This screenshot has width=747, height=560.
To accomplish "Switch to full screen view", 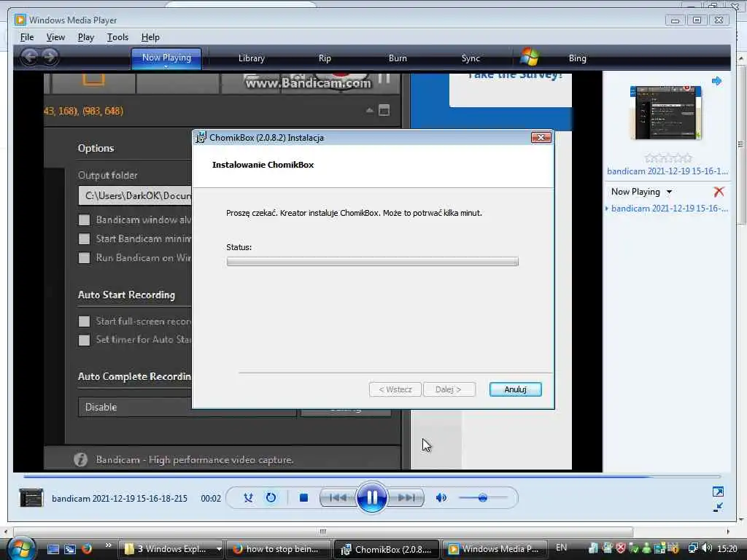I will click(x=718, y=492).
